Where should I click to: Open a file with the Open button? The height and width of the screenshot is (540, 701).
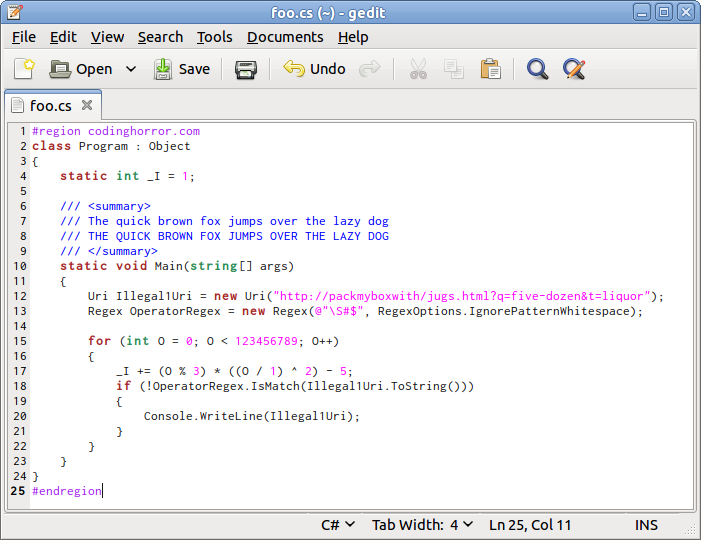pos(80,69)
